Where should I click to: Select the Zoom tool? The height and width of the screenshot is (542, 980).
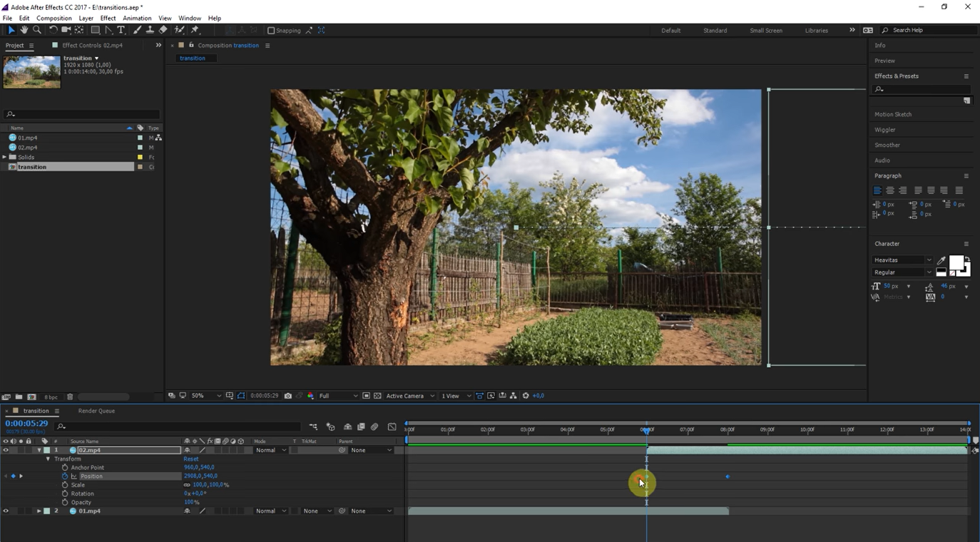[36, 30]
